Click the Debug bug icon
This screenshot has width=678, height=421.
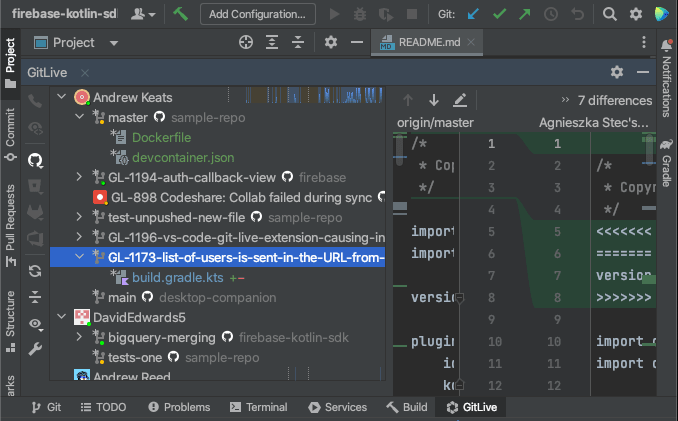coord(359,14)
